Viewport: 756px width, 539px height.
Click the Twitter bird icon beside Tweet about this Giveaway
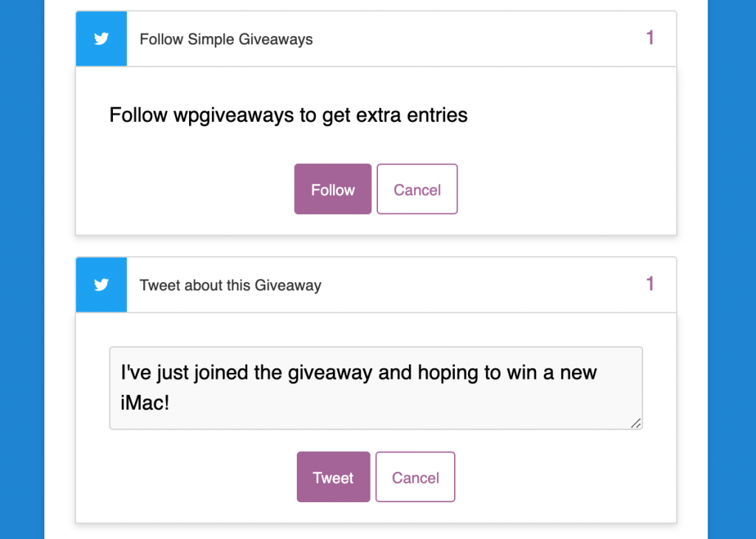tap(101, 284)
